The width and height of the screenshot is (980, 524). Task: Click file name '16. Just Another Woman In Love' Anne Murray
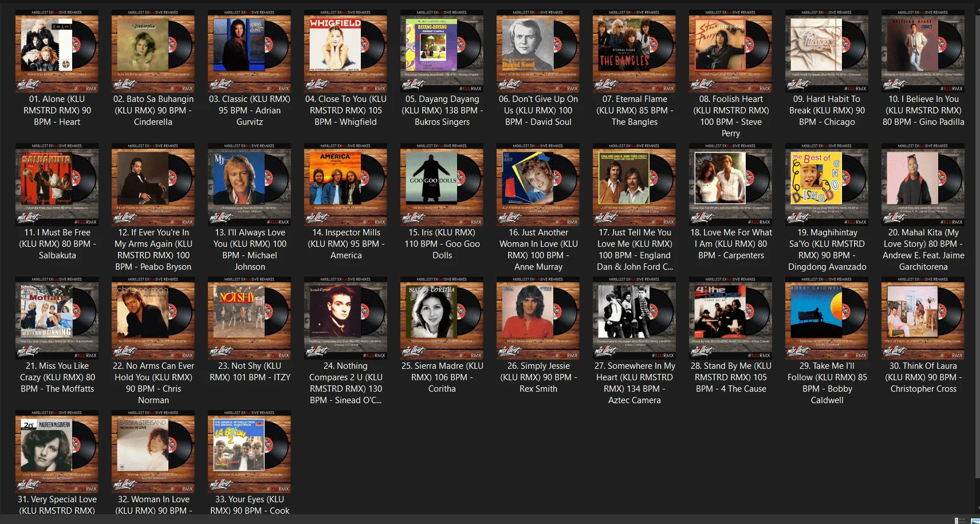538,250
